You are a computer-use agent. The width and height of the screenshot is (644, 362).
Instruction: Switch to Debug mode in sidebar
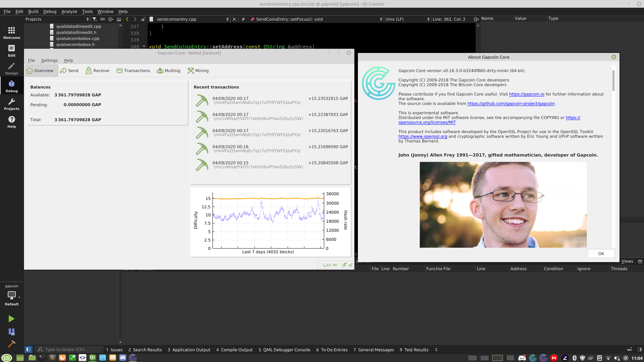pos(12,86)
